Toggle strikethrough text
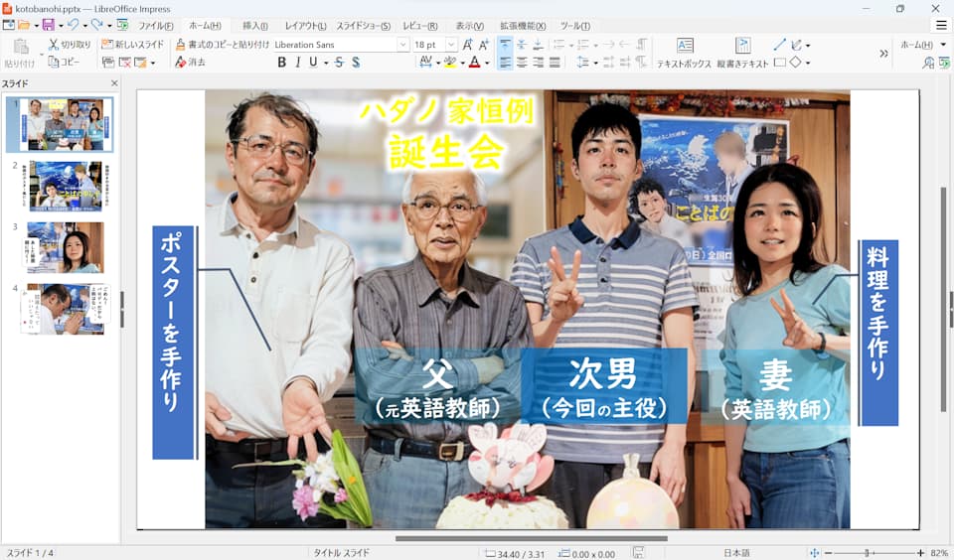Screen dimensions: 954x560 pos(339,63)
